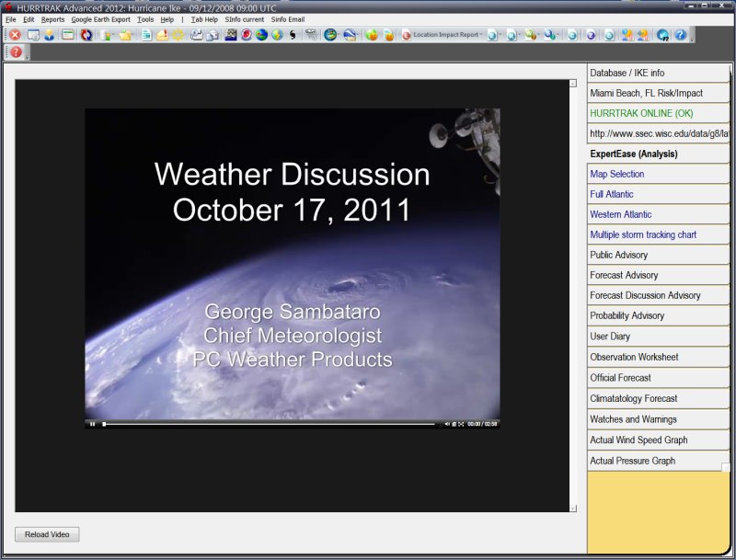Toggle video fullscreen mode
Viewport: 736px width, 560px height.
pos(462,424)
